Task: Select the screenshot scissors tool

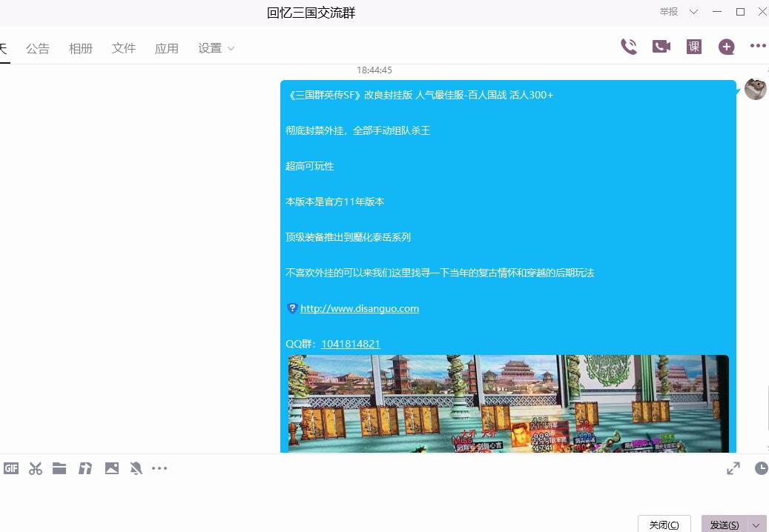Action: tap(36, 468)
